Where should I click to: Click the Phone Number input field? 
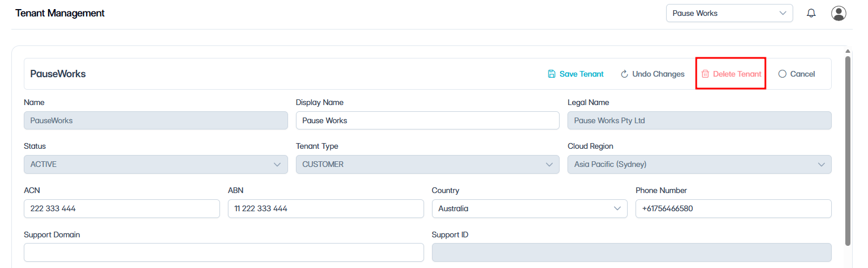point(734,208)
